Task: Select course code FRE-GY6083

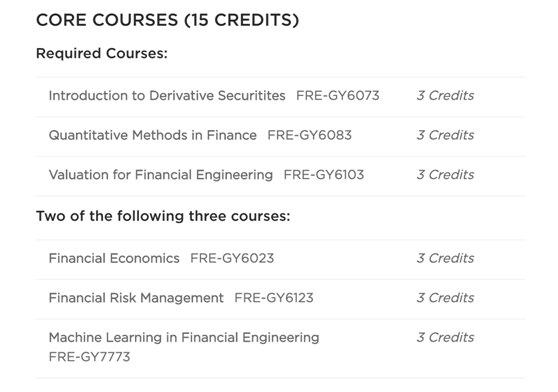Action: click(x=309, y=135)
